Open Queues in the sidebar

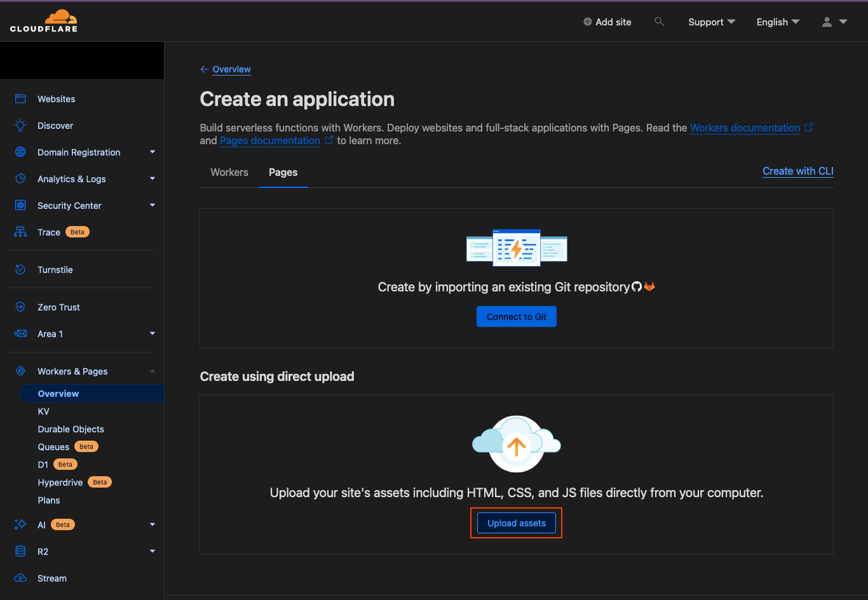53,447
